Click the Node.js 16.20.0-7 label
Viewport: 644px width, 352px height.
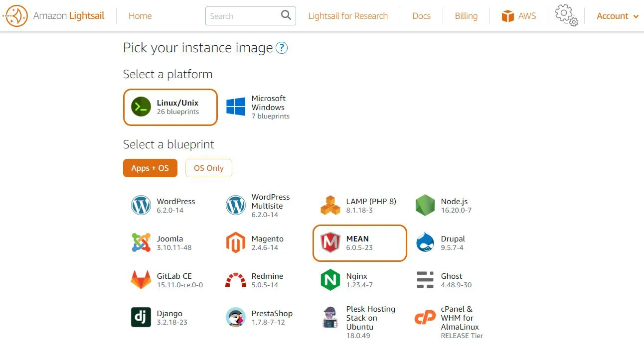(456, 206)
